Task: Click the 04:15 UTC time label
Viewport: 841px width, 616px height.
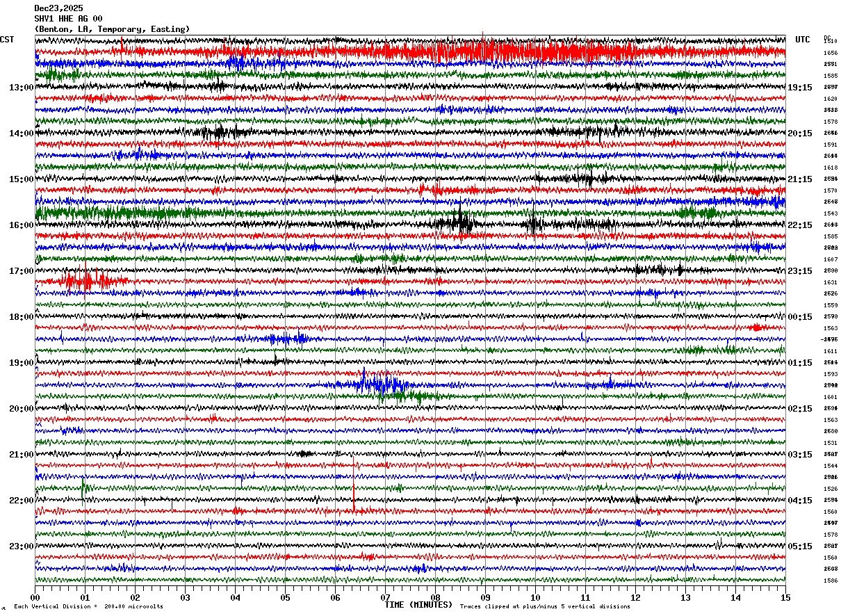Action: coord(800,501)
